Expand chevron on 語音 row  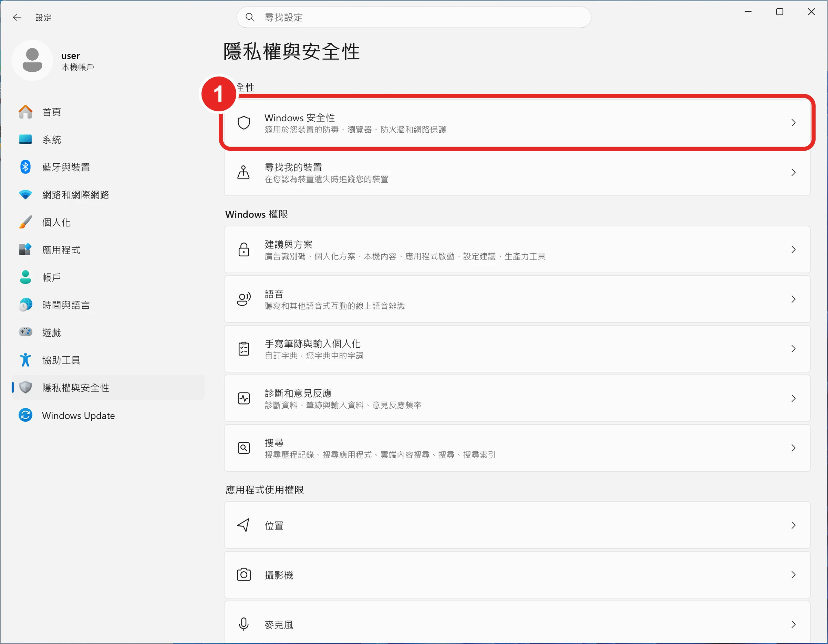pyautogui.click(x=794, y=299)
